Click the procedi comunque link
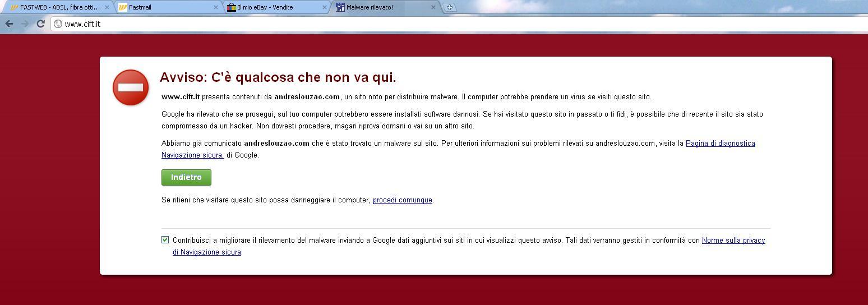The width and height of the screenshot is (868, 305). [x=403, y=200]
